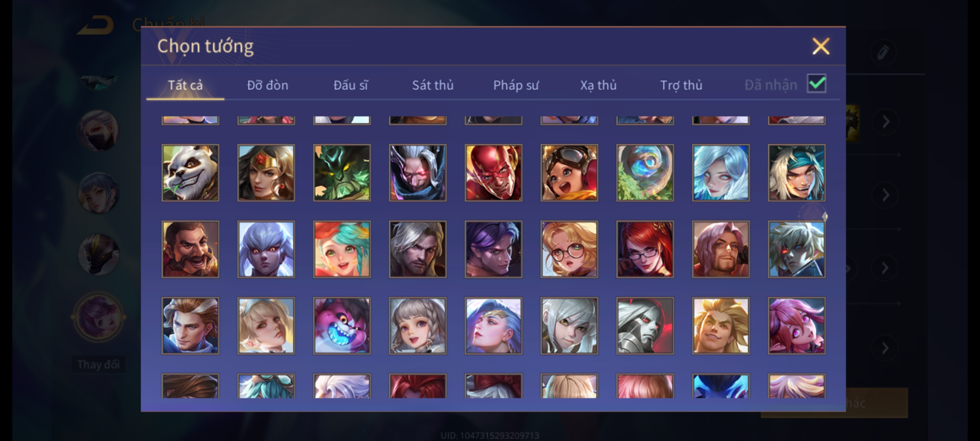Viewport: 980px width, 441px height.
Task: Close the Chọn tướng dialog
Action: [x=821, y=46]
